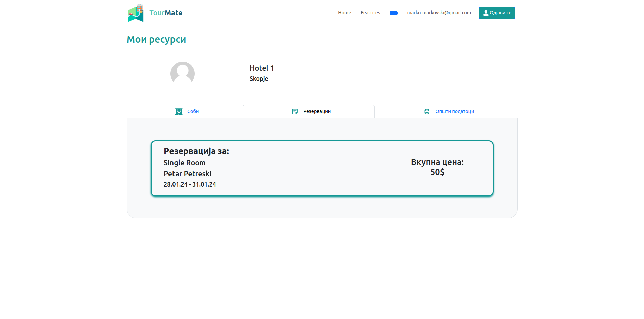644x319 pixels.
Task: Click the Hotel 1 name heading
Action: 261,68
